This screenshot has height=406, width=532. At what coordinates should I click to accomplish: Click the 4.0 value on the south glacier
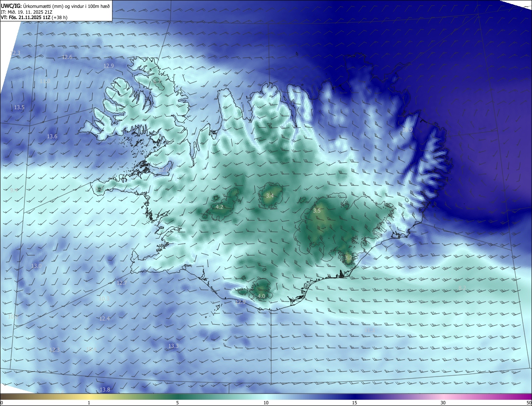(261, 296)
